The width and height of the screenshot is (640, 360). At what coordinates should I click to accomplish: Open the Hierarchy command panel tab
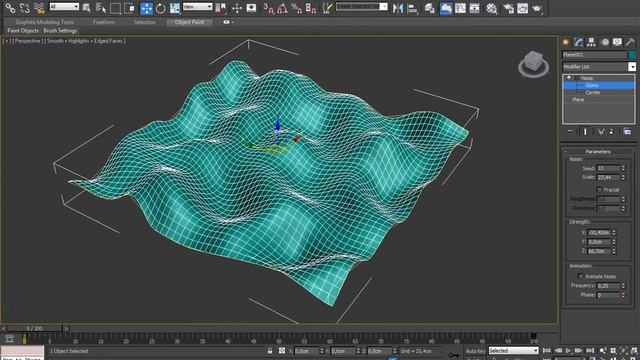(591, 42)
